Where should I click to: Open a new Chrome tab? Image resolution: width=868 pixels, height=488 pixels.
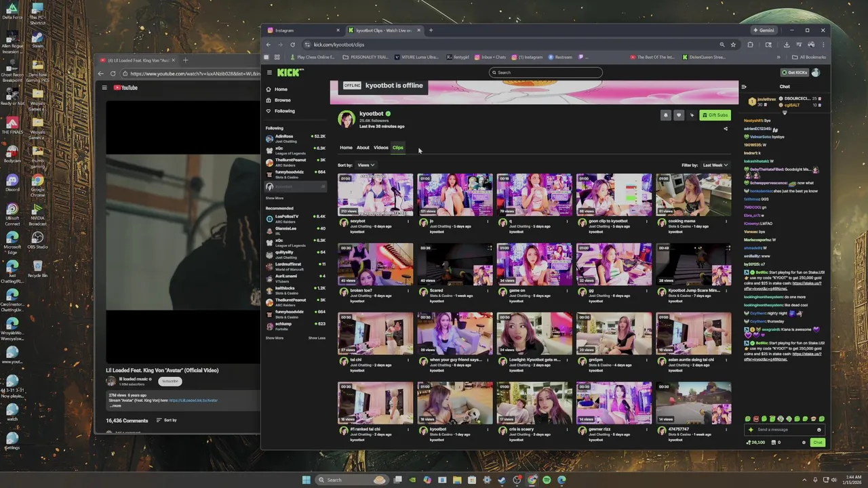click(x=431, y=30)
